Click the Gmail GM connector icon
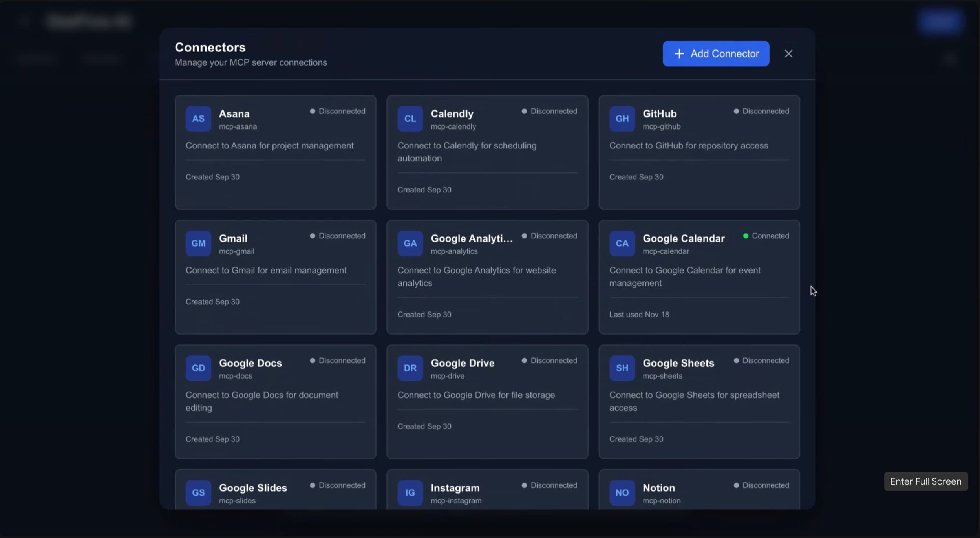Image resolution: width=980 pixels, height=538 pixels. coord(198,243)
